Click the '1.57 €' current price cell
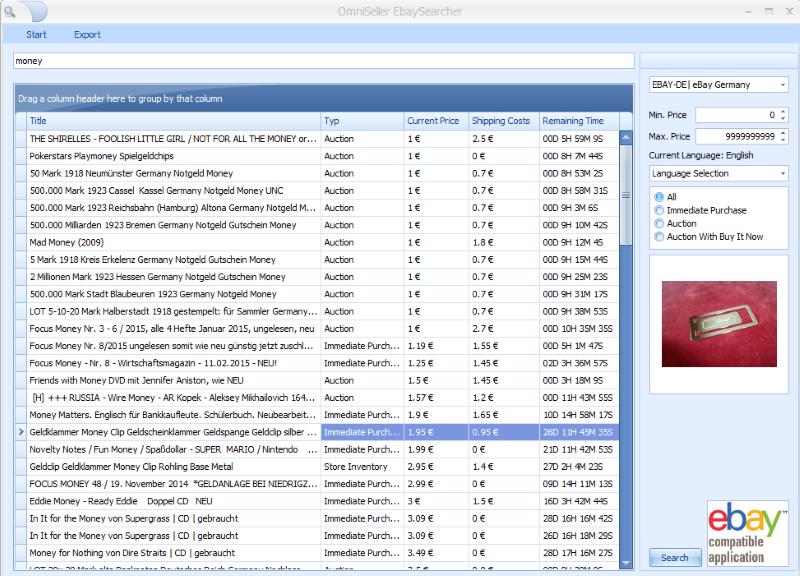Screen dimensions: 800x576 point(436,398)
